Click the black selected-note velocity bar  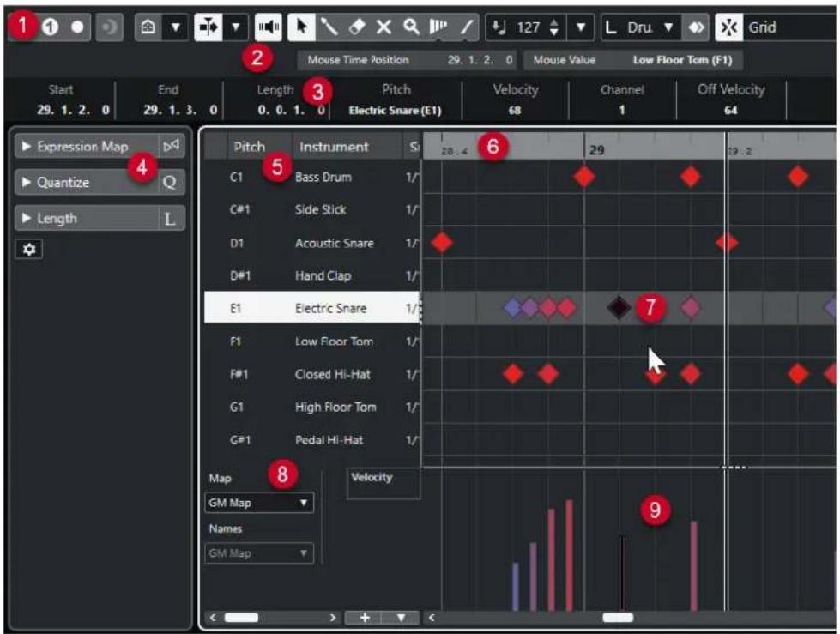pos(623,572)
